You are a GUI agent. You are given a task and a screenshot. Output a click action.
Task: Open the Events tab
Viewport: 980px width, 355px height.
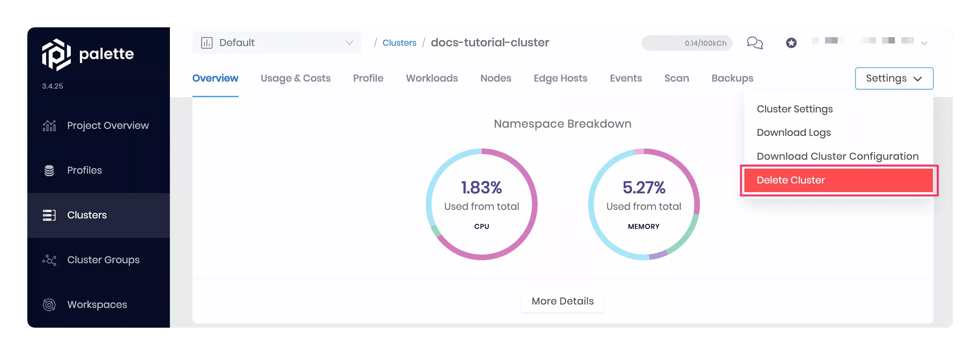tap(626, 78)
